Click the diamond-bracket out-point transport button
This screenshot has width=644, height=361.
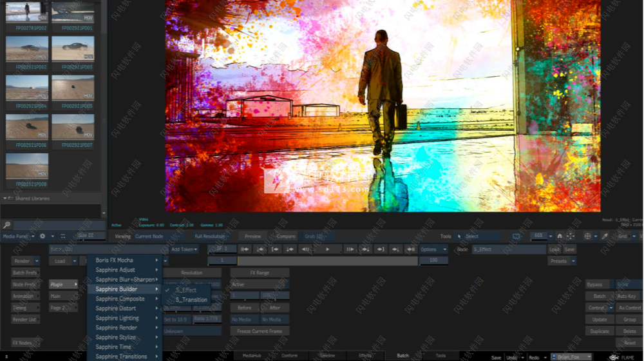[x=380, y=249]
